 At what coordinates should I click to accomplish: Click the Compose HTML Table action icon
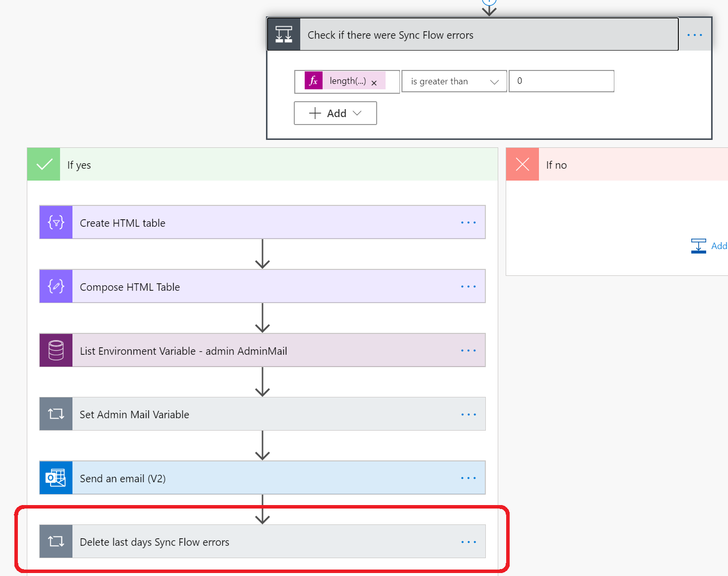(56, 286)
